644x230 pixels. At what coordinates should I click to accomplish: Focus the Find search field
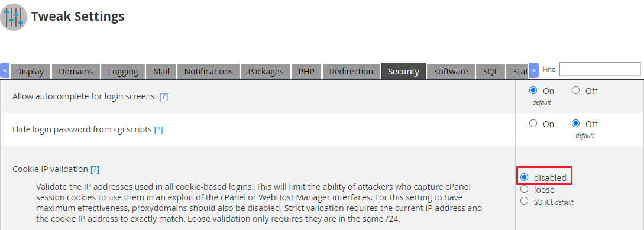(600, 69)
